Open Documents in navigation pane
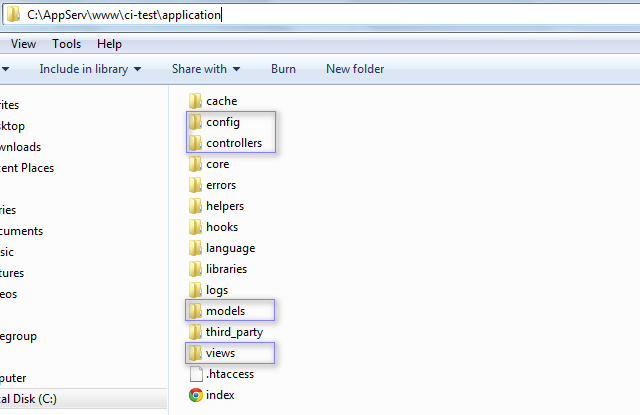Viewport: 640px width, 415px height. [21, 231]
